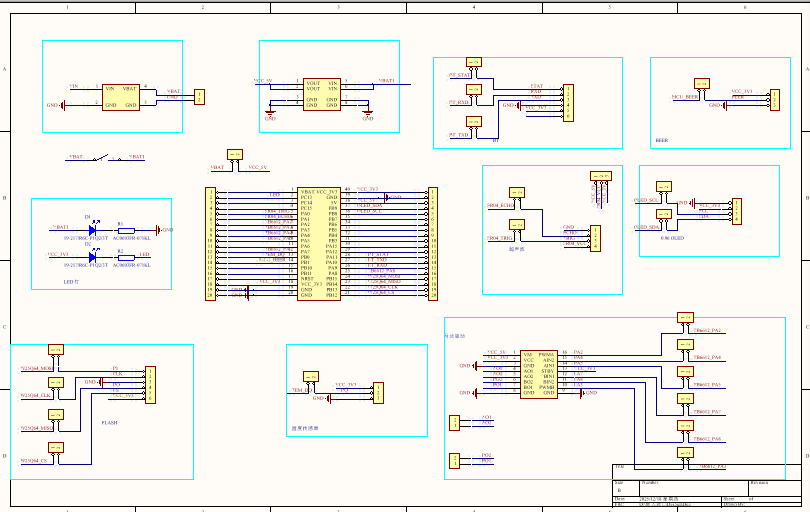Viewport: 810px width, 512px height.
Task: Select the 0.96 OLED four-pin connector
Action: coord(737,211)
